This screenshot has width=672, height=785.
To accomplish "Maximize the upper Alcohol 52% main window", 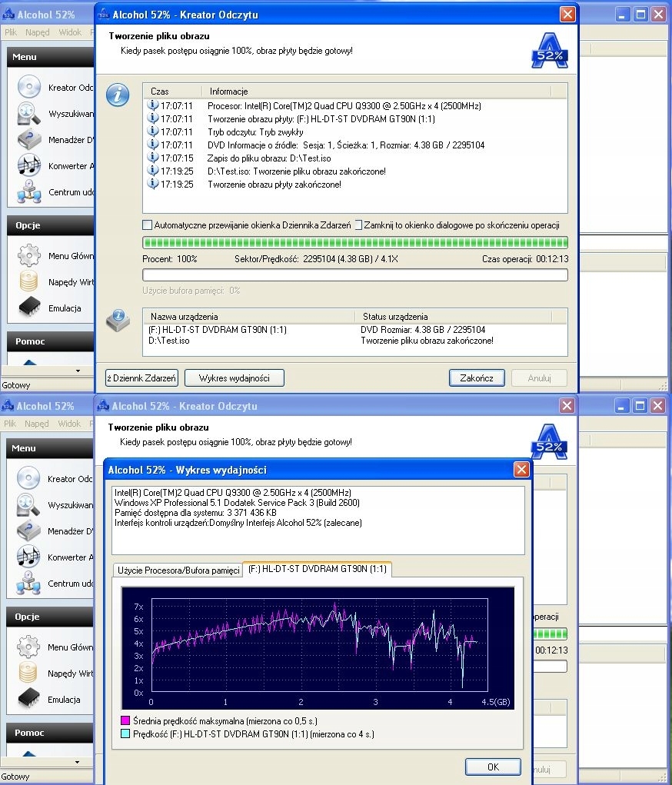I will pyautogui.click(x=640, y=15).
